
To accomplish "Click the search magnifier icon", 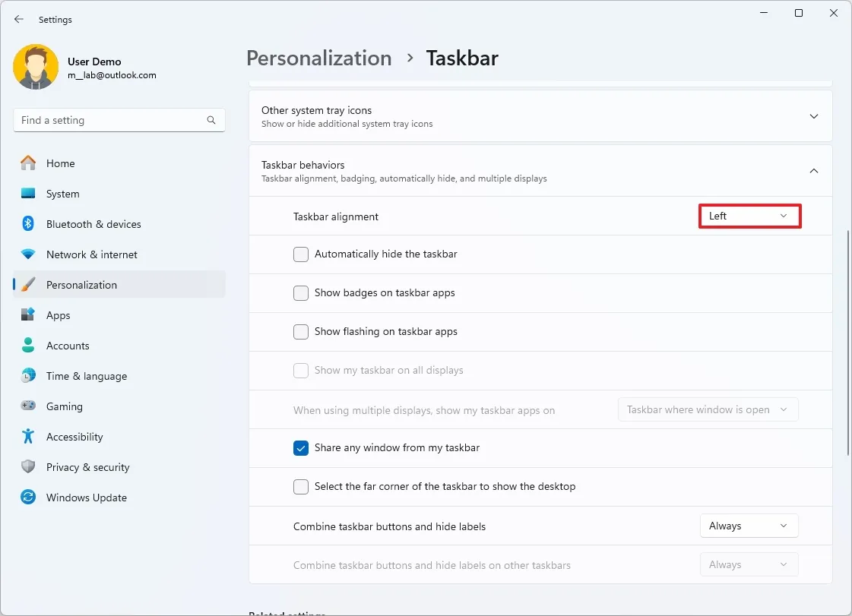I will pyautogui.click(x=211, y=120).
